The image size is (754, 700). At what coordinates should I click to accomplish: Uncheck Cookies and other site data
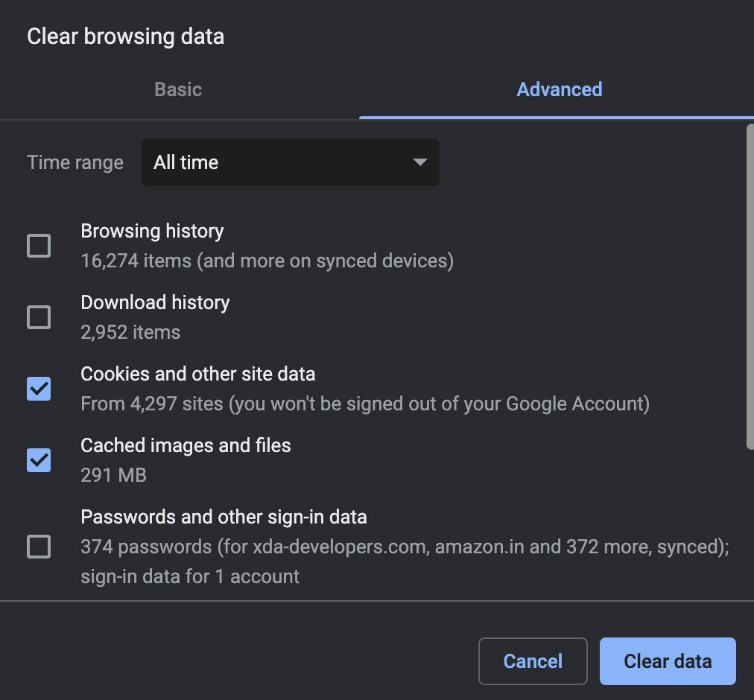[x=38, y=389]
